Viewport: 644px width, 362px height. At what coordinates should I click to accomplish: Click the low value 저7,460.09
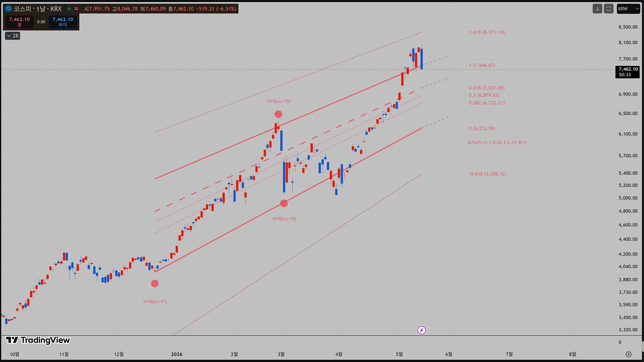pos(153,9)
